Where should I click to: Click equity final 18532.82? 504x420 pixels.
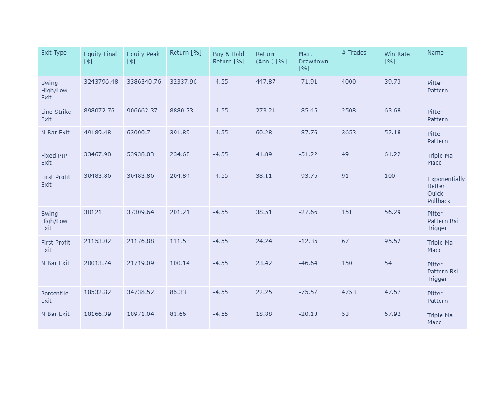(98, 292)
